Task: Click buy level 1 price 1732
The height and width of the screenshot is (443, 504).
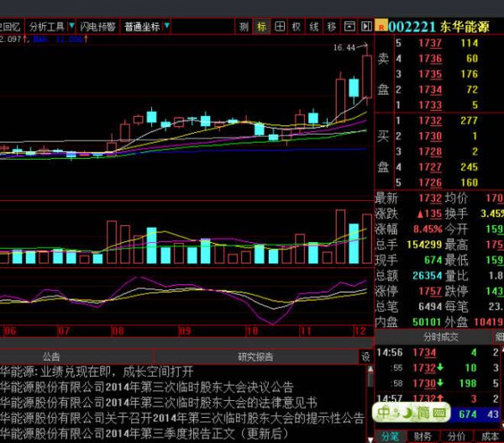Action: coord(430,121)
